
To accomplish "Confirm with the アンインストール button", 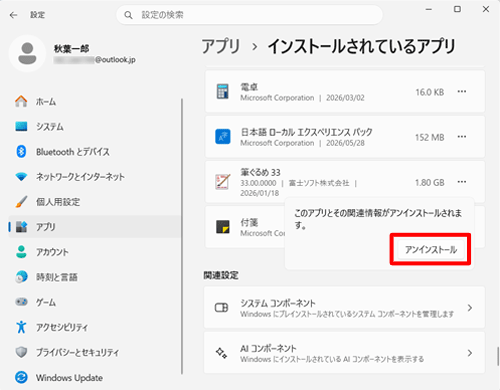I will point(430,249).
